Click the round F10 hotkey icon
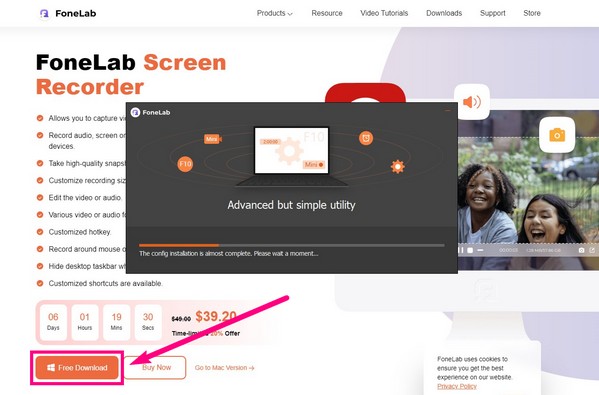 pyautogui.click(x=185, y=164)
